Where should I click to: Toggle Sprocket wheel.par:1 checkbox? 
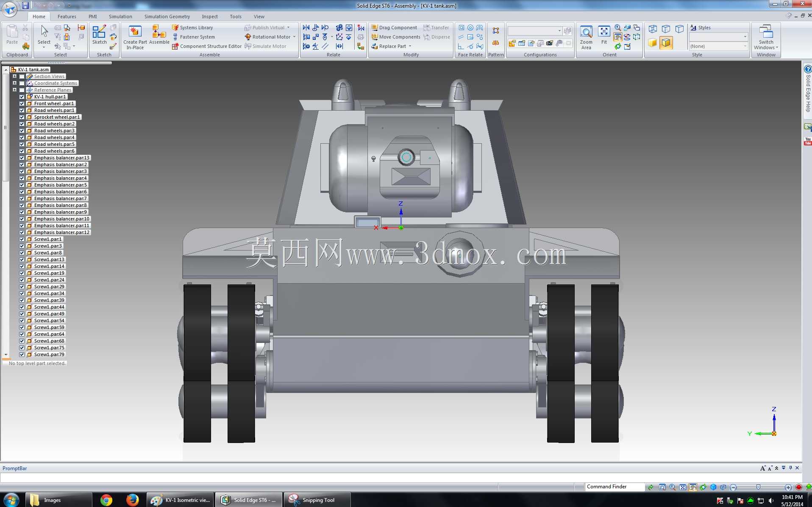[22, 117]
